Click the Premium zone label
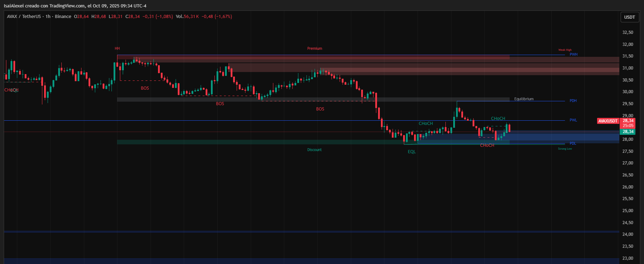 click(315, 48)
